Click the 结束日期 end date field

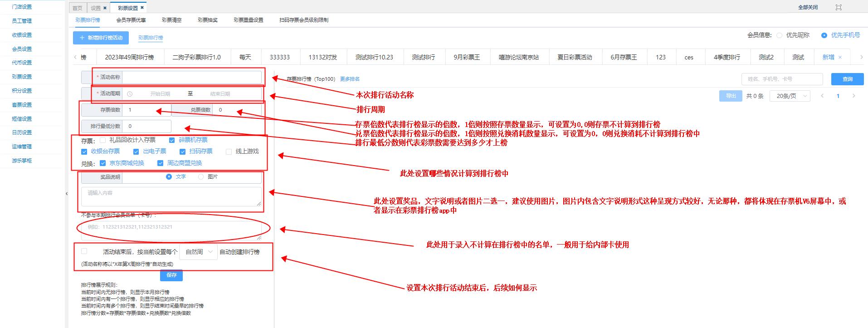[220, 94]
